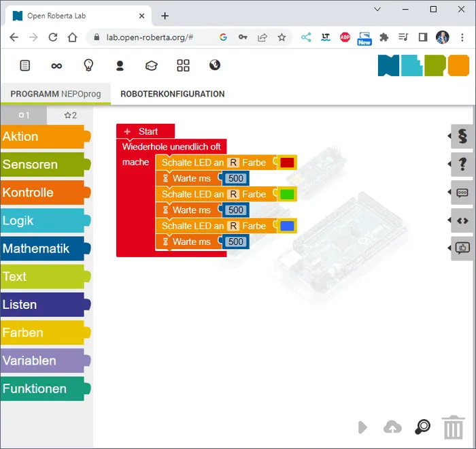Run the program with play button
This screenshot has height=449, width=476.
coord(362,427)
